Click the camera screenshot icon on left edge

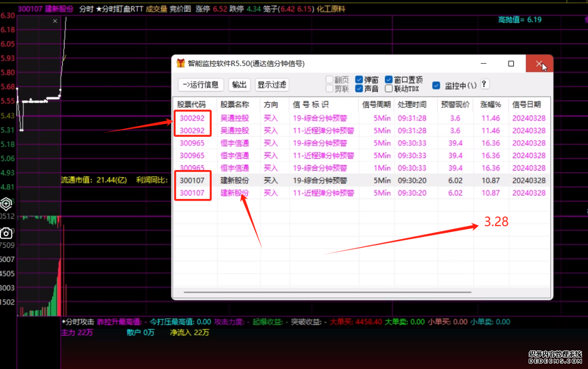6,233
